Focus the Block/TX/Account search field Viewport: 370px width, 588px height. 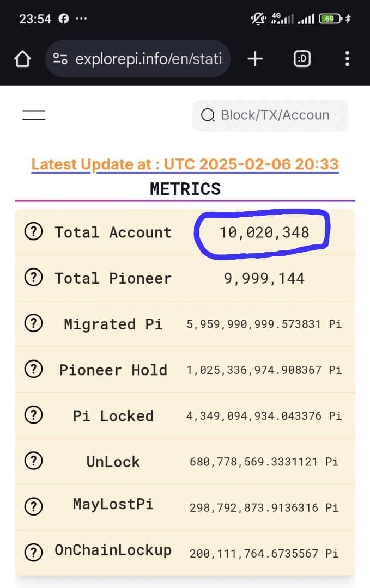(x=270, y=115)
